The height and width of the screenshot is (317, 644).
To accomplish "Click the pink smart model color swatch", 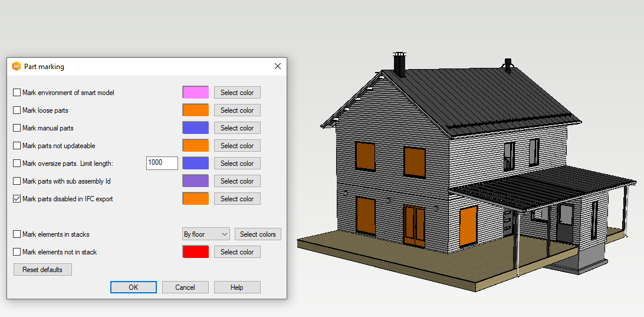I will [x=195, y=93].
